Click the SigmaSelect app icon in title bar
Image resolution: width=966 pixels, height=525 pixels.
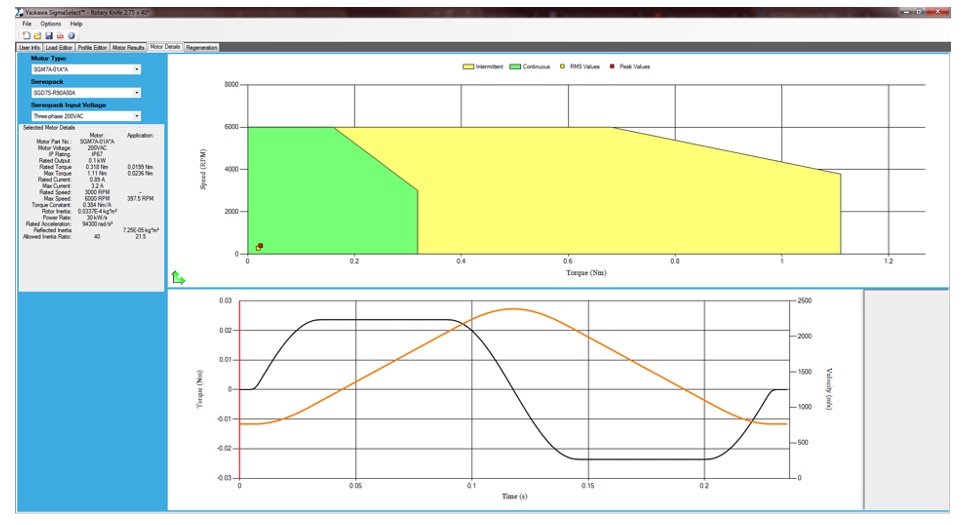pyautogui.click(x=20, y=12)
